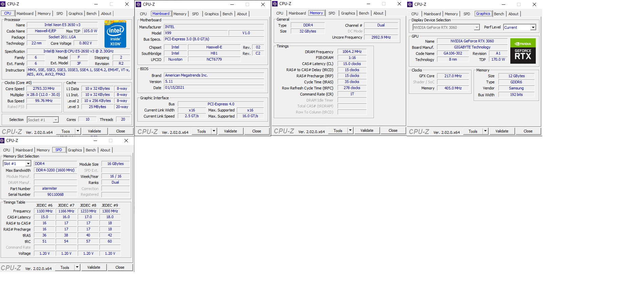This screenshot has height=291, width=644.
Task: Select the Graphics tab in the SPD window
Action: pyautogui.click(x=75, y=150)
